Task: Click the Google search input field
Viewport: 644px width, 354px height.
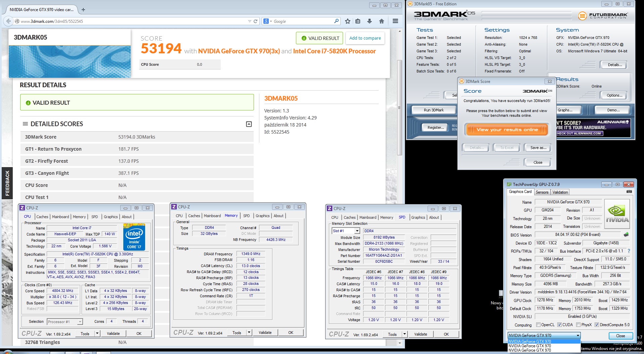Action: click(x=302, y=21)
